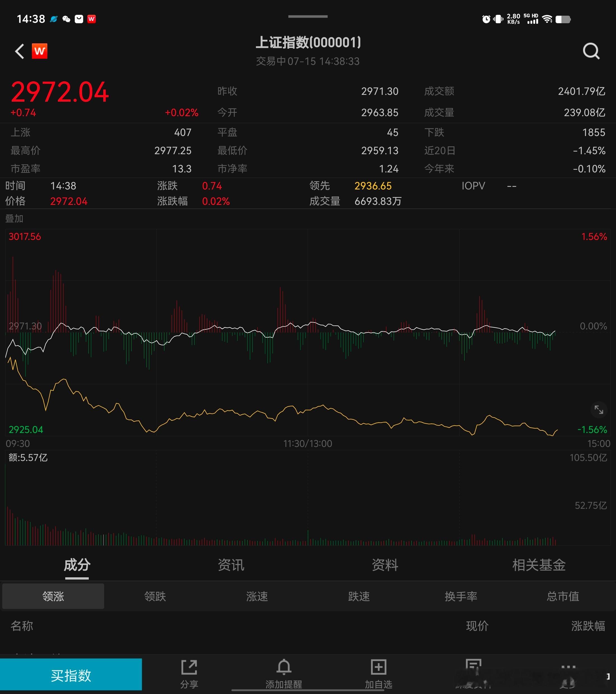
Task: Tap the IOPV label
Action: tap(473, 186)
